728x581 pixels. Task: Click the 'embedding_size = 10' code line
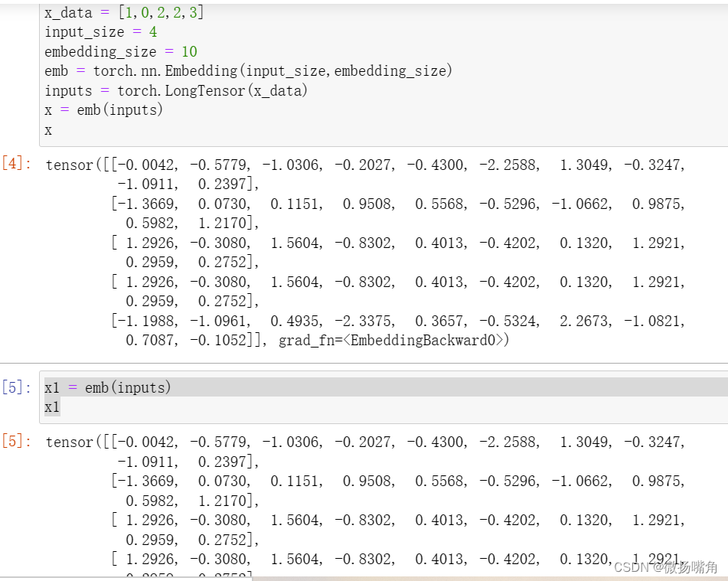tap(121, 51)
